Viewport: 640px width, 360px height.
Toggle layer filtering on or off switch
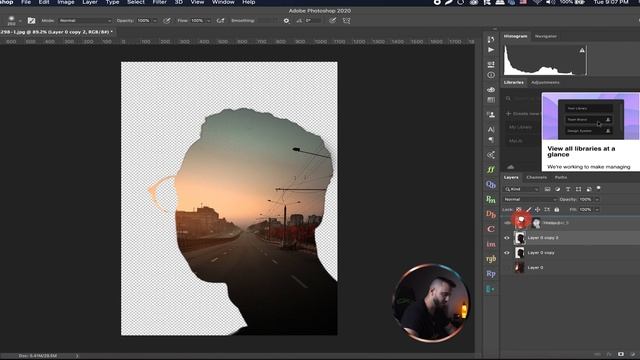599,189
